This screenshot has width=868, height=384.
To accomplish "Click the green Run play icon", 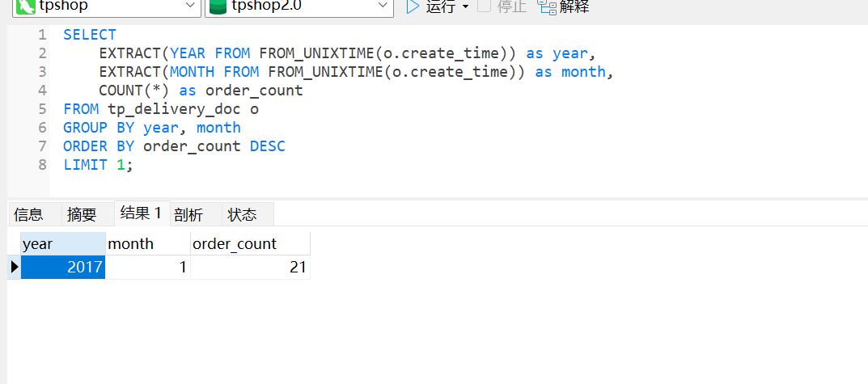I will (413, 6).
